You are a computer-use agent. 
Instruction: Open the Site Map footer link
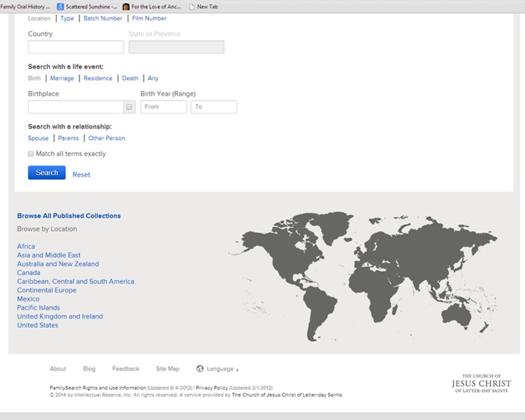167,369
